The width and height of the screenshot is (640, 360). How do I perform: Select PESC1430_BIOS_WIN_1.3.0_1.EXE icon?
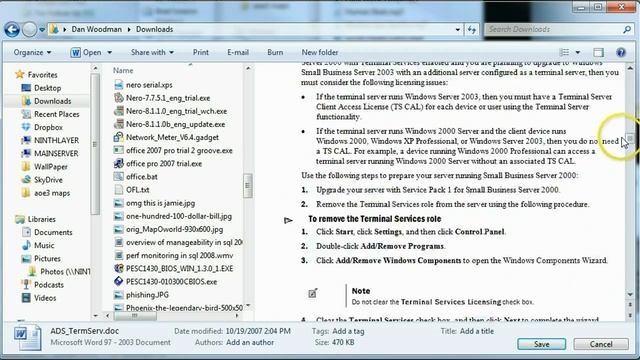[119, 268]
